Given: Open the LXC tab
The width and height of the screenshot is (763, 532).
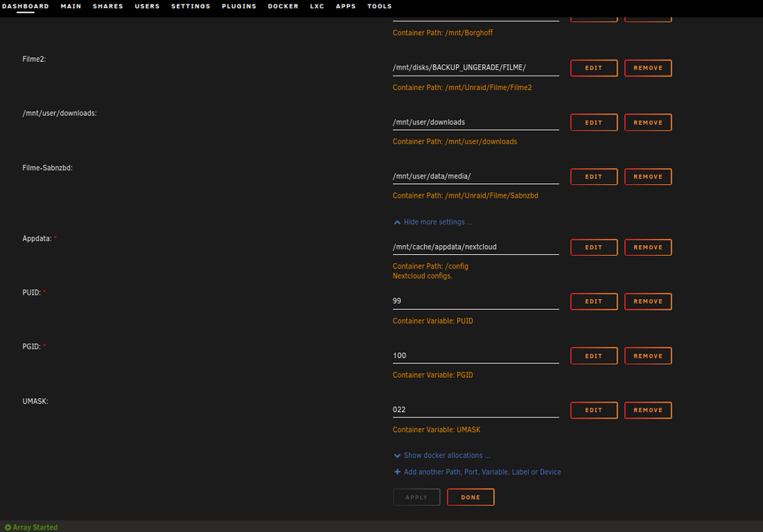Looking at the screenshot, I should [317, 6].
